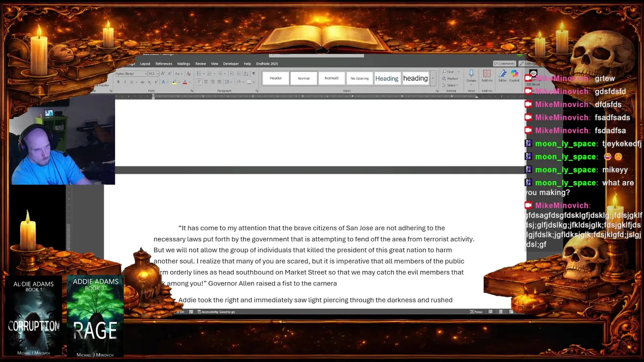Toggle Subscript formatting

click(149, 82)
